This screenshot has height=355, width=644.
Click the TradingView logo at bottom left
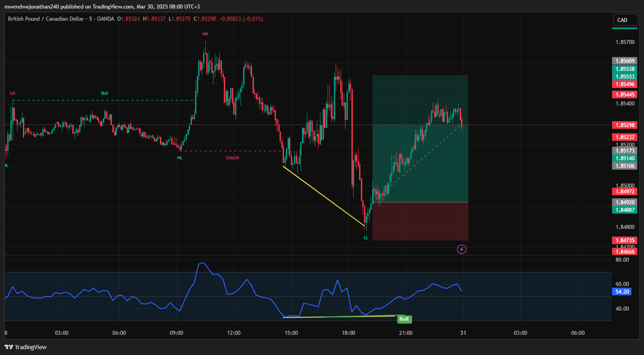(x=26, y=347)
